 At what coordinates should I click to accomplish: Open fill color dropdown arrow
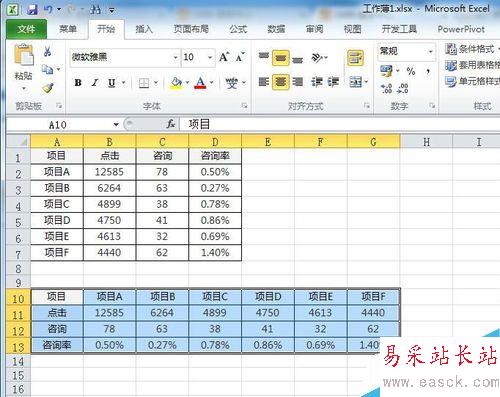(x=187, y=83)
